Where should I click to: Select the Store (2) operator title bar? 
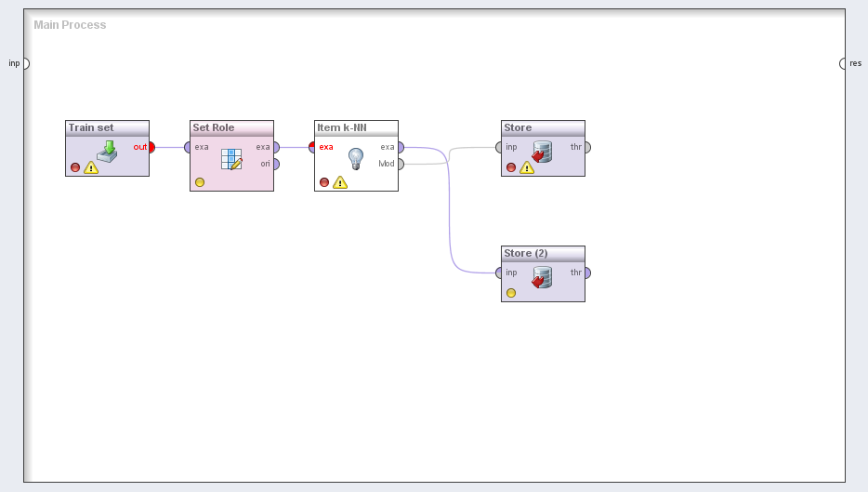coord(543,253)
